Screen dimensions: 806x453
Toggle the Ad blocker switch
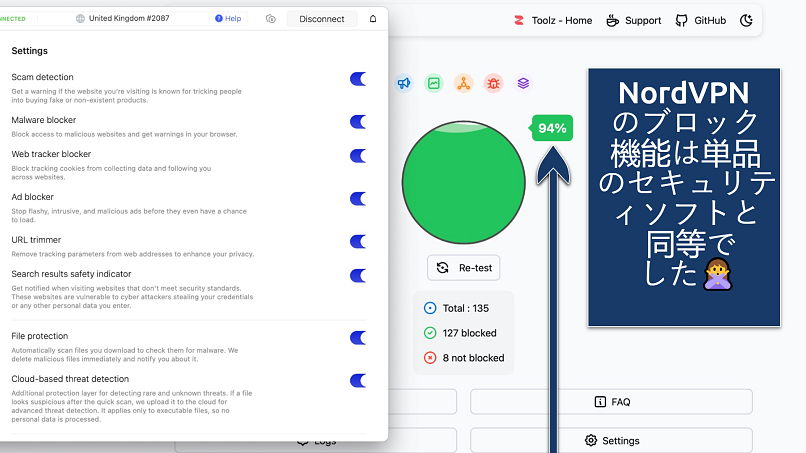[x=358, y=199]
